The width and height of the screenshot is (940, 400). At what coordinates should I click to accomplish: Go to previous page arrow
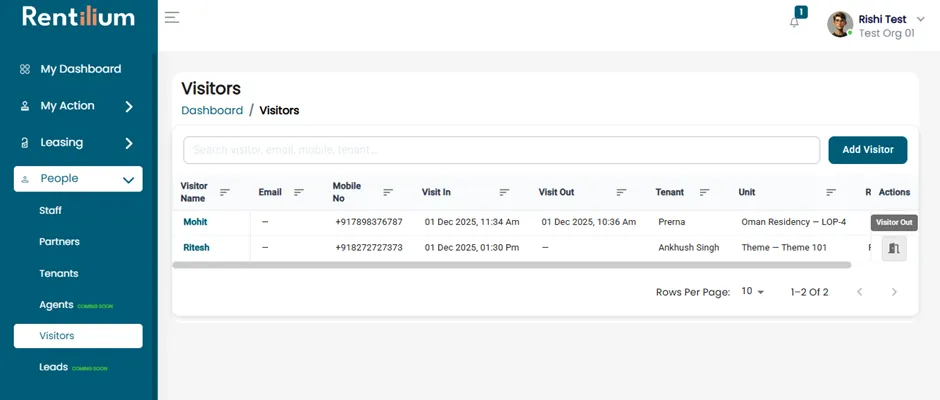pos(860,292)
